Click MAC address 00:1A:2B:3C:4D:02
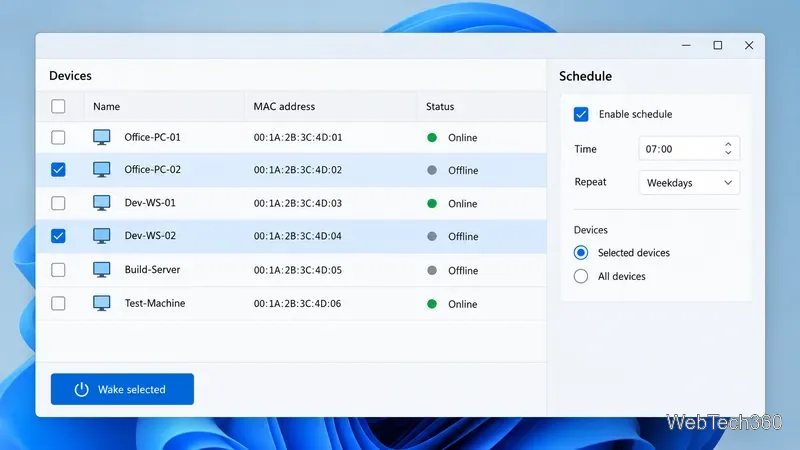The image size is (800, 450). pos(298,170)
